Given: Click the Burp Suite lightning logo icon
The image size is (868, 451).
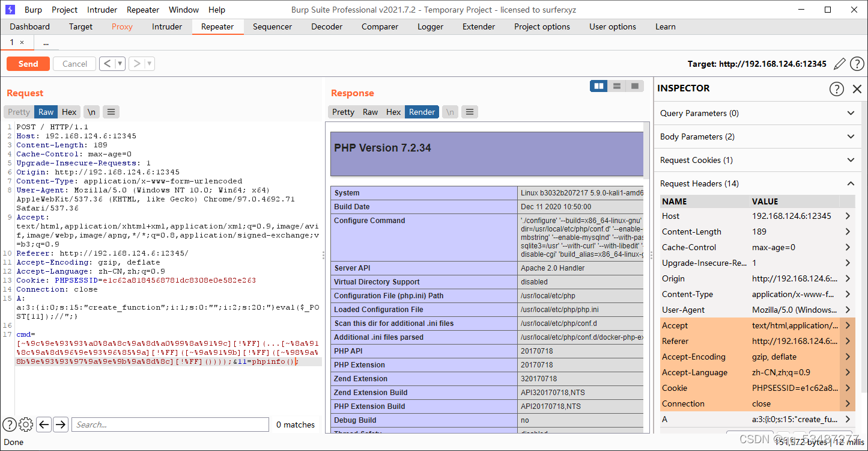Looking at the screenshot, I should pyautogui.click(x=10, y=10).
